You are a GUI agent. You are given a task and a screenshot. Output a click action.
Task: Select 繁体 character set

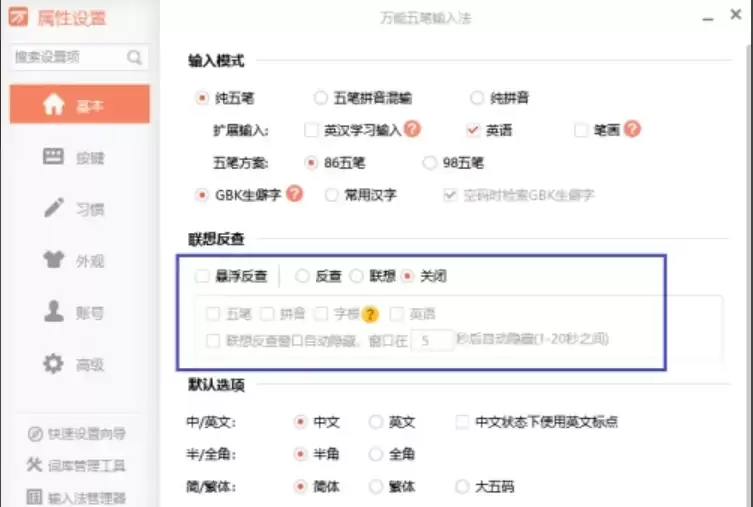(376, 486)
